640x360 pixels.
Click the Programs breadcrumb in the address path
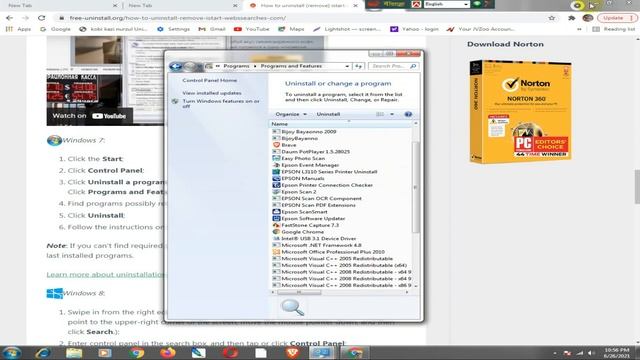pyautogui.click(x=236, y=66)
